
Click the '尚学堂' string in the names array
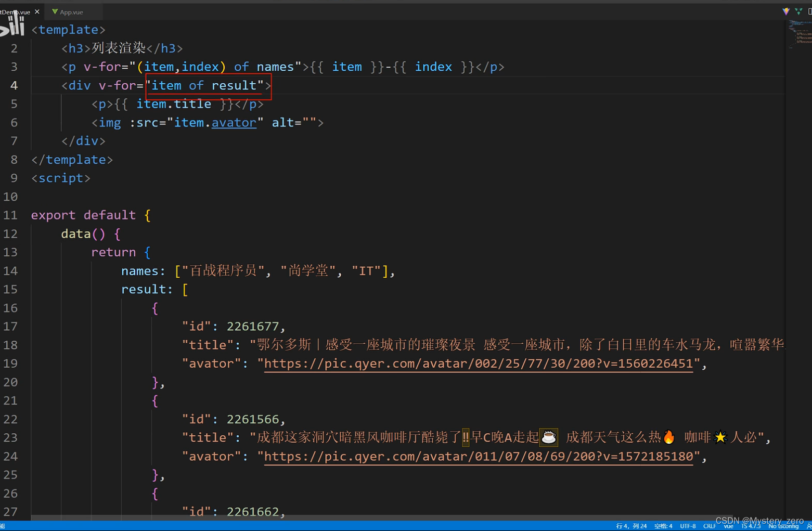click(308, 271)
